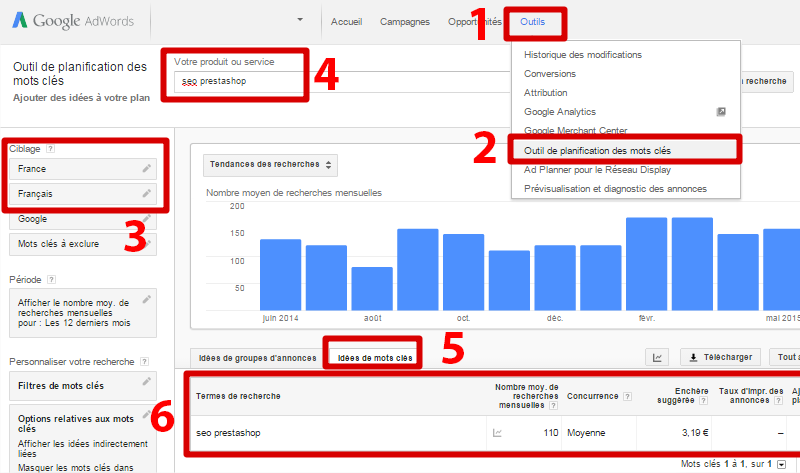
Task: Switch to Idées de groupes d'annonces tab
Action: tap(258, 358)
